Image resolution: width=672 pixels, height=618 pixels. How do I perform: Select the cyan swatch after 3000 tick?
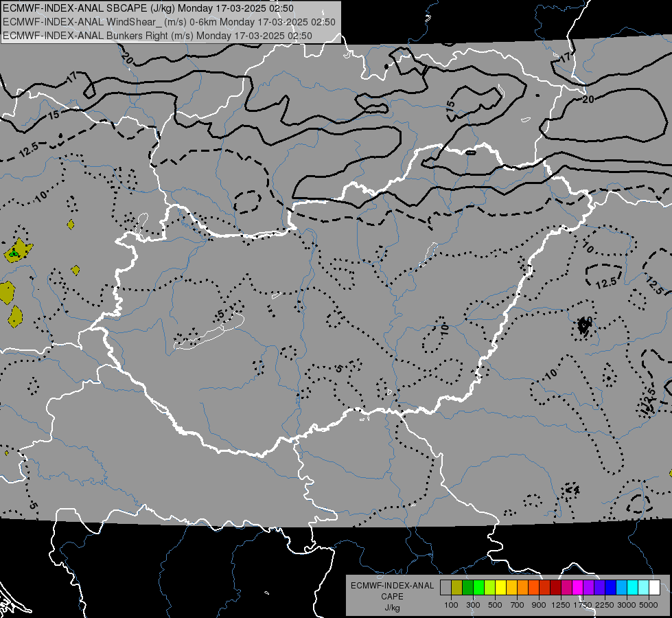coord(633,588)
